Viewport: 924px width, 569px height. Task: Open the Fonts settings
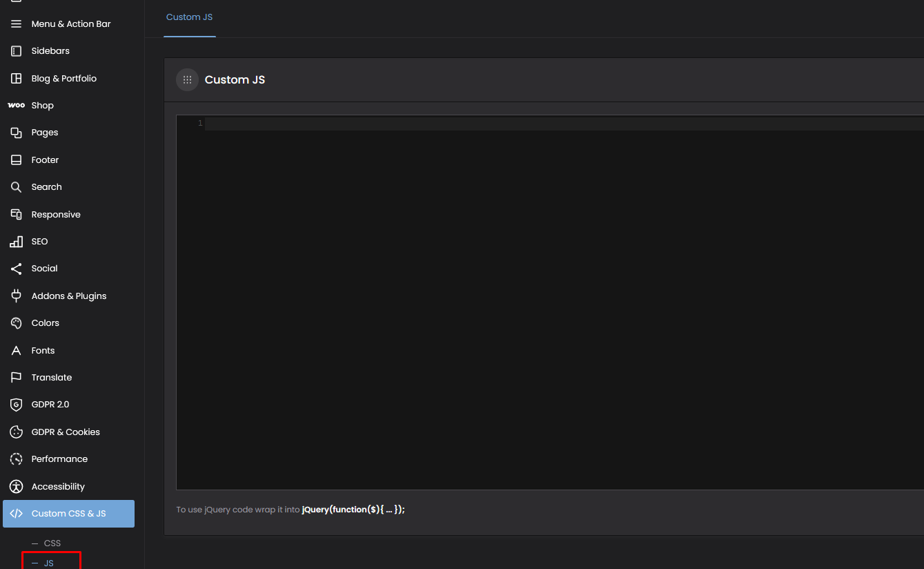pyautogui.click(x=43, y=351)
